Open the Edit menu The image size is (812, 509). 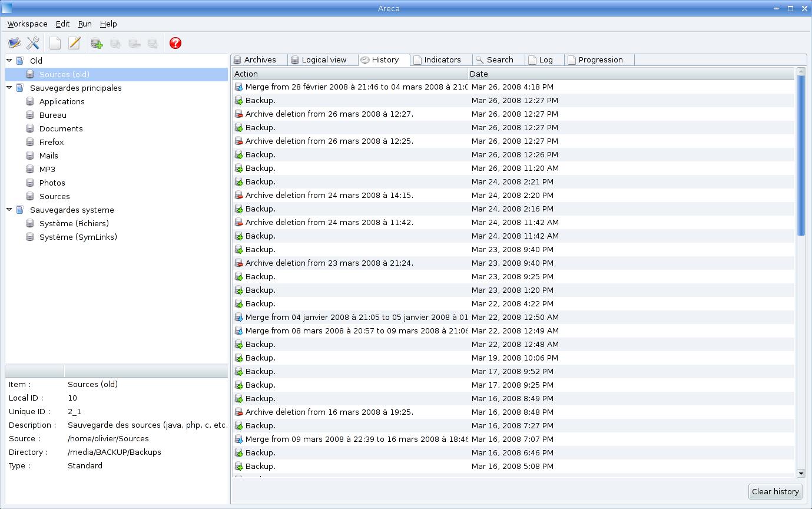point(62,24)
